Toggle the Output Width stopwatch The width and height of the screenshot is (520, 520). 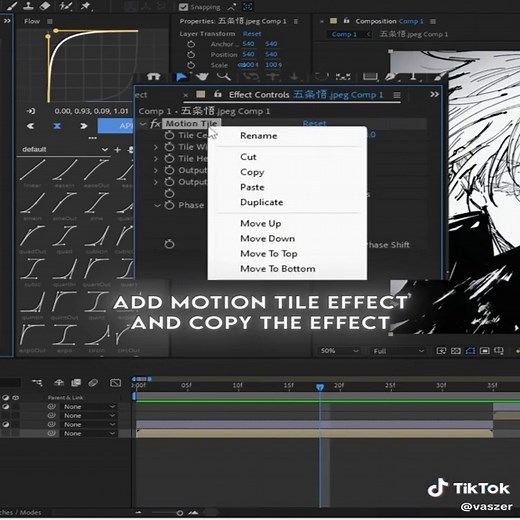coord(169,170)
